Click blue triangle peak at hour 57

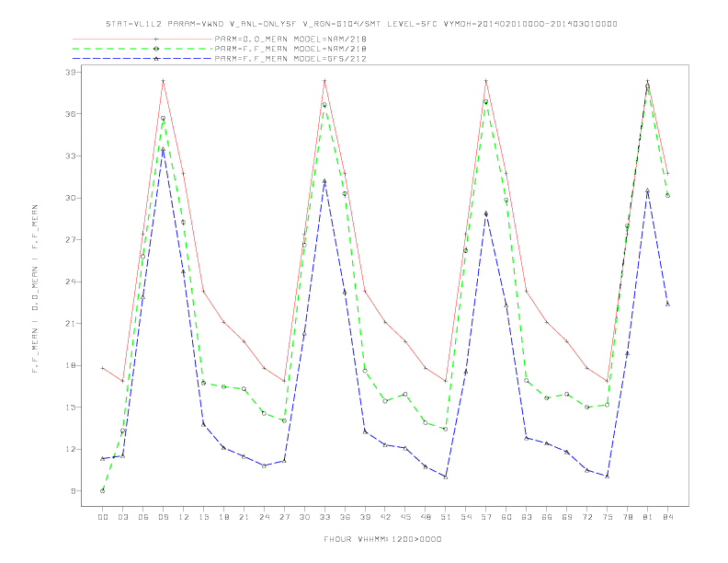click(x=486, y=213)
